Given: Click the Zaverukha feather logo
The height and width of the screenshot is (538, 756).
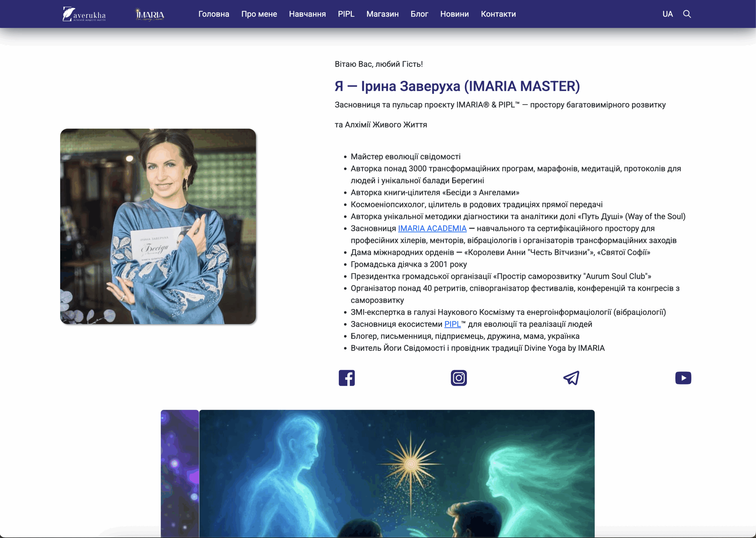Looking at the screenshot, I should (84, 14).
